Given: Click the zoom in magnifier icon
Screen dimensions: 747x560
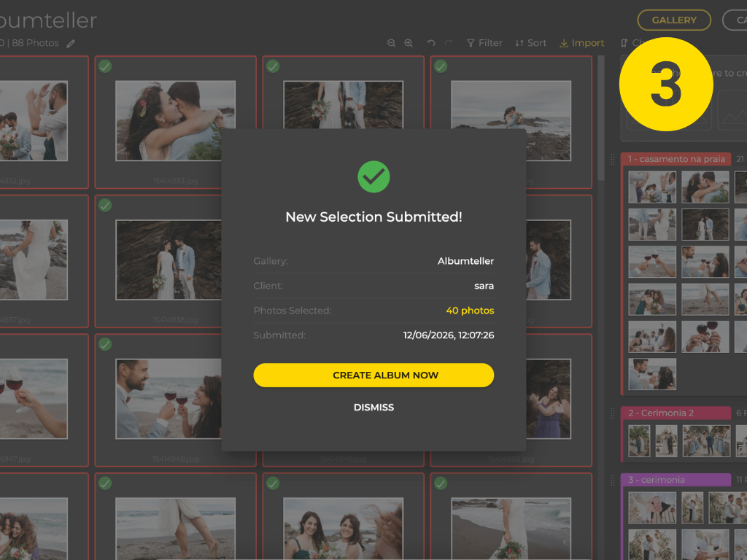Looking at the screenshot, I should tap(409, 43).
